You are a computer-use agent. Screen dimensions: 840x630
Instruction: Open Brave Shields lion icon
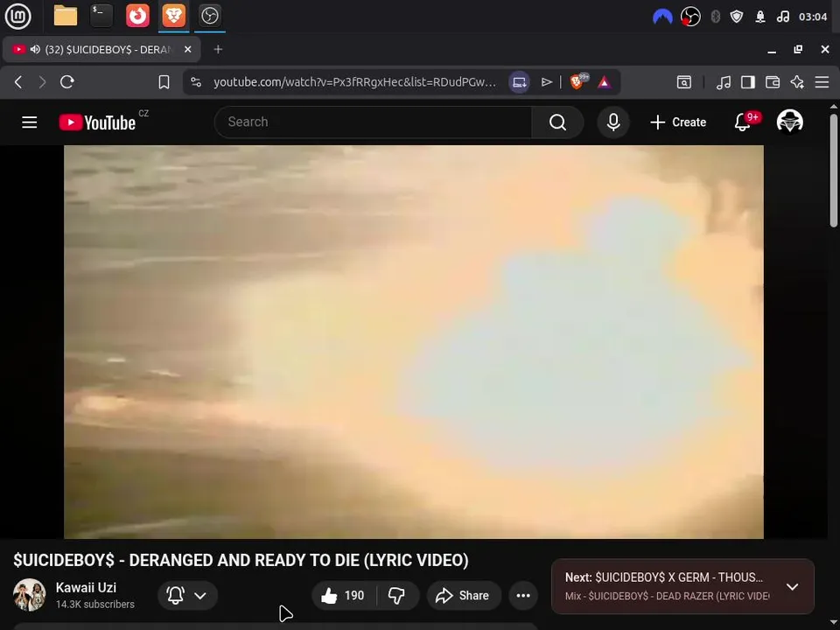(578, 81)
